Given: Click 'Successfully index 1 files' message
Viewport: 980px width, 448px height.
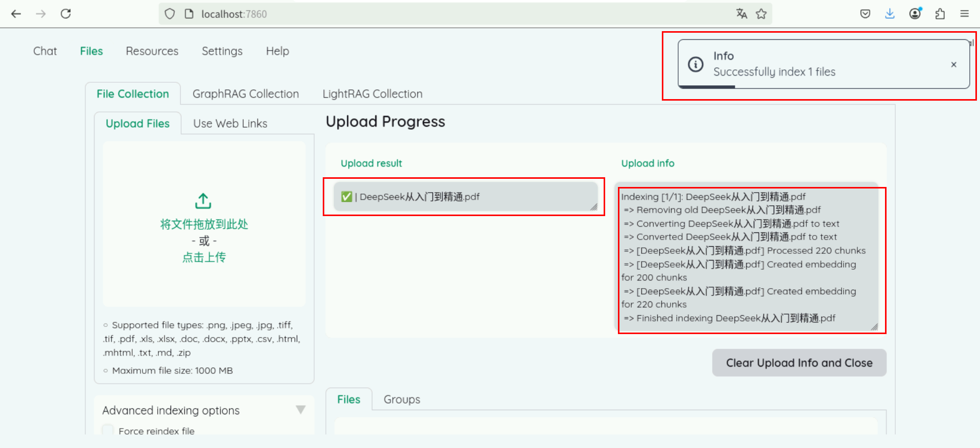Looking at the screenshot, I should coord(774,72).
